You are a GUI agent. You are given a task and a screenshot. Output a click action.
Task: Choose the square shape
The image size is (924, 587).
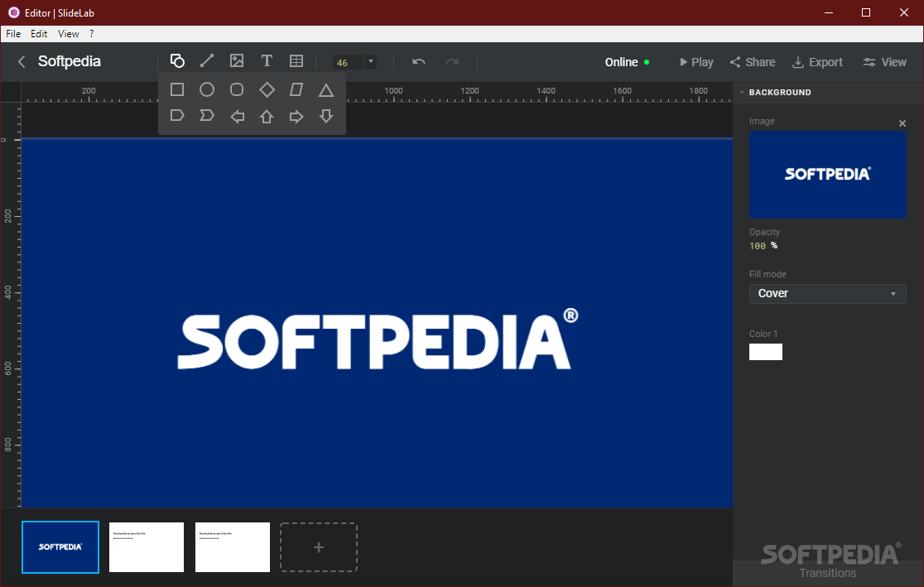tap(177, 89)
